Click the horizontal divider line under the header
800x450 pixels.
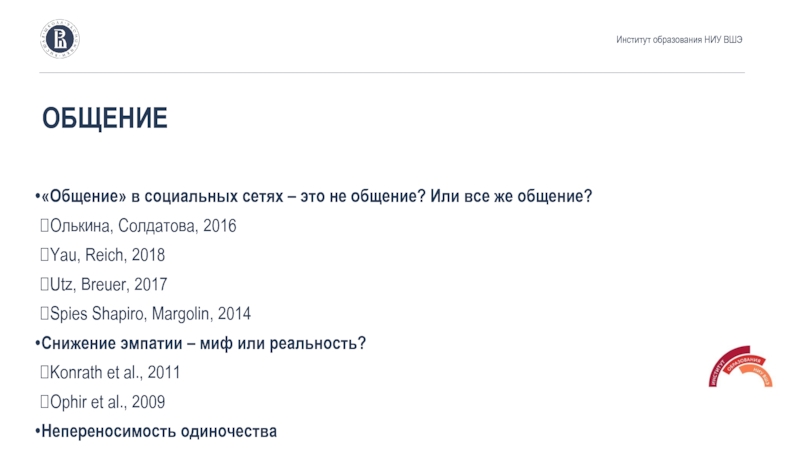(x=400, y=72)
